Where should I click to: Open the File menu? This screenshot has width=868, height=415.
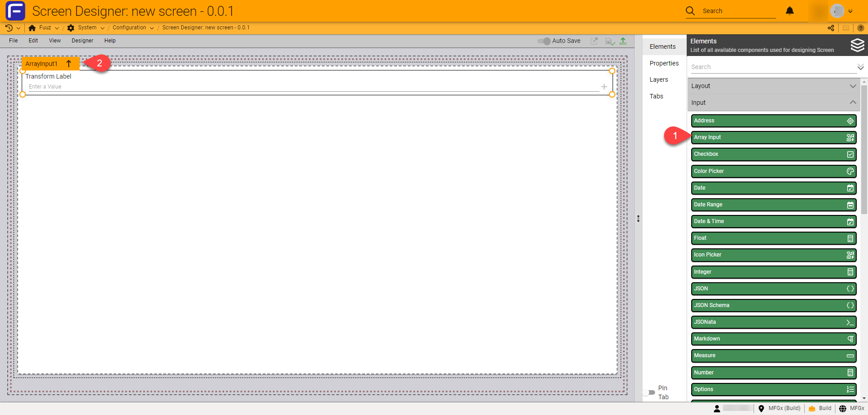(x=14, y=41)
